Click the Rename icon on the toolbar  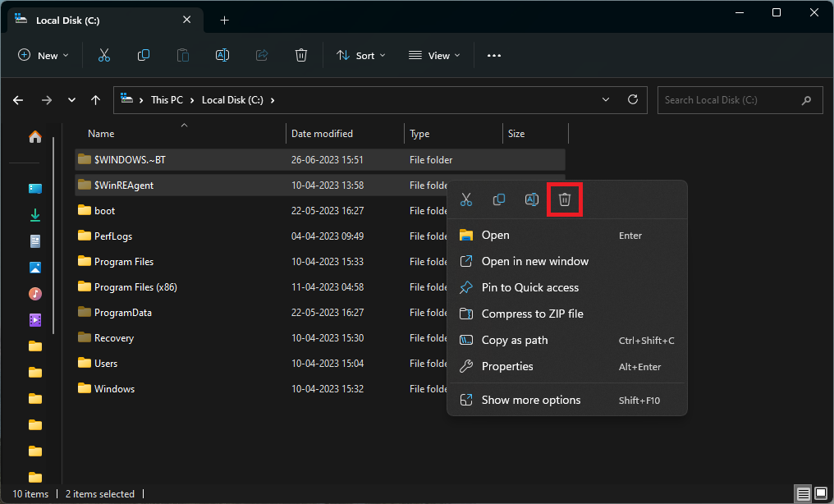(222, 55)
